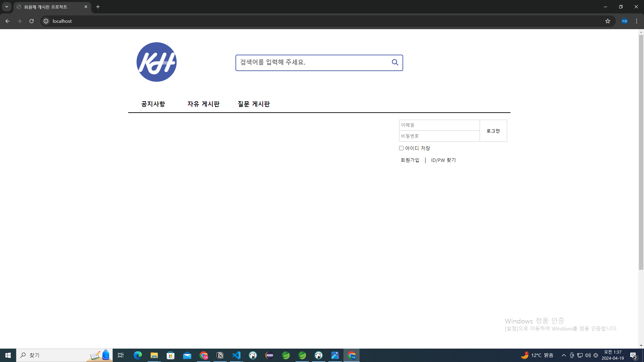Click the 로그인 button

point(493,131)
